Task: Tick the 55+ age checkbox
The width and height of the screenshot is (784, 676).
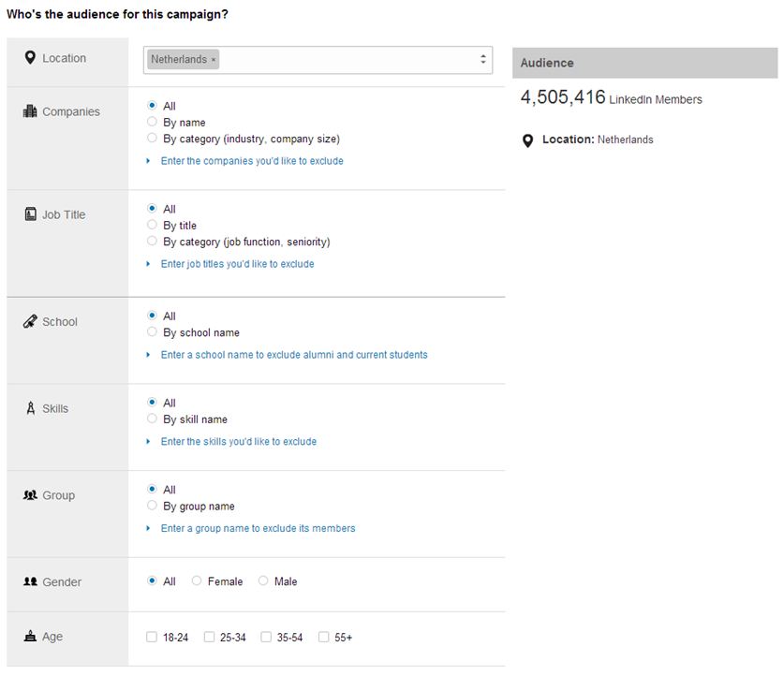Action: (323, 638)
